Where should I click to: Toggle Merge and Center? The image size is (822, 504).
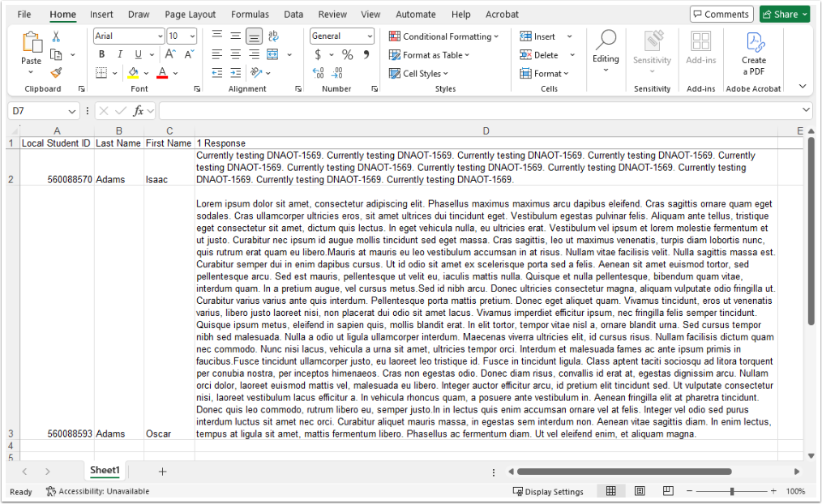pos(272,54)
